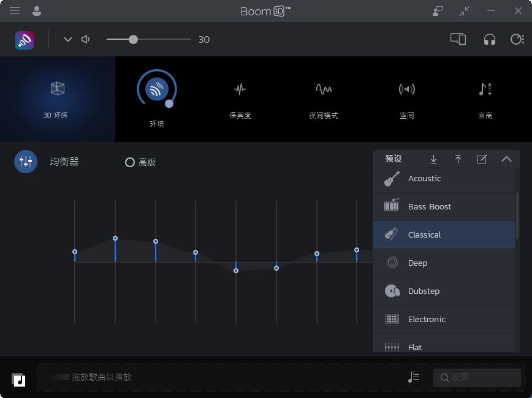Open the hamburger main menu
The height and width of the screenshot is (398, 532).
(x=15, y=11)
